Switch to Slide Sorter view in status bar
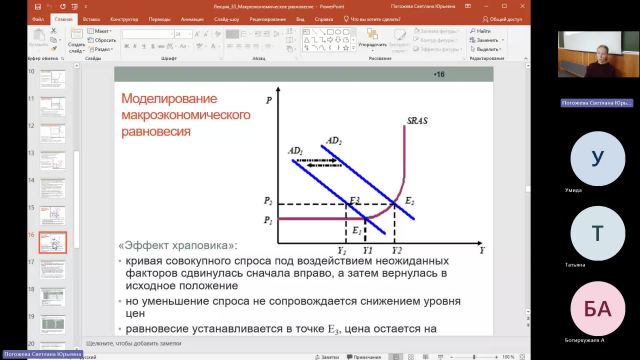The height and width of the screenshot is (360, 640). pos(411,357)
